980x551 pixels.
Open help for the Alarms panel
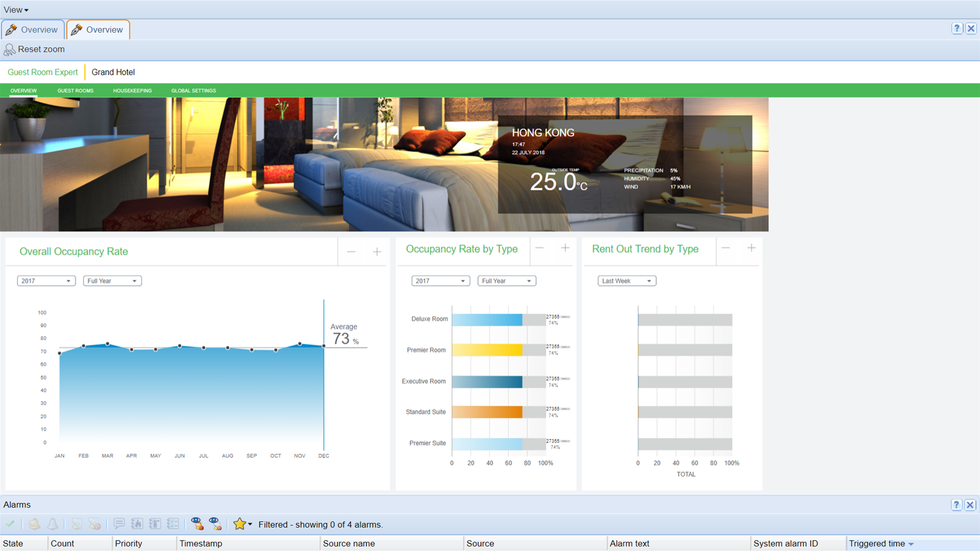(x=956, y=505)
